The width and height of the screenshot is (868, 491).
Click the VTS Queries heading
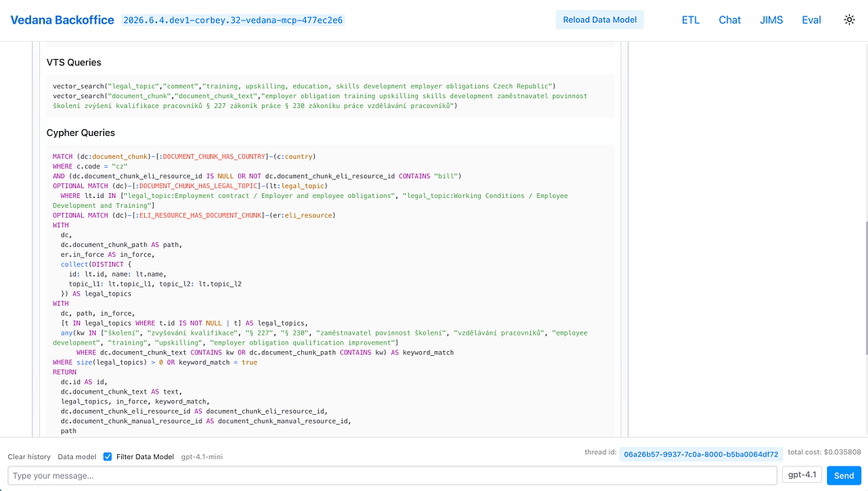point(74,62)
